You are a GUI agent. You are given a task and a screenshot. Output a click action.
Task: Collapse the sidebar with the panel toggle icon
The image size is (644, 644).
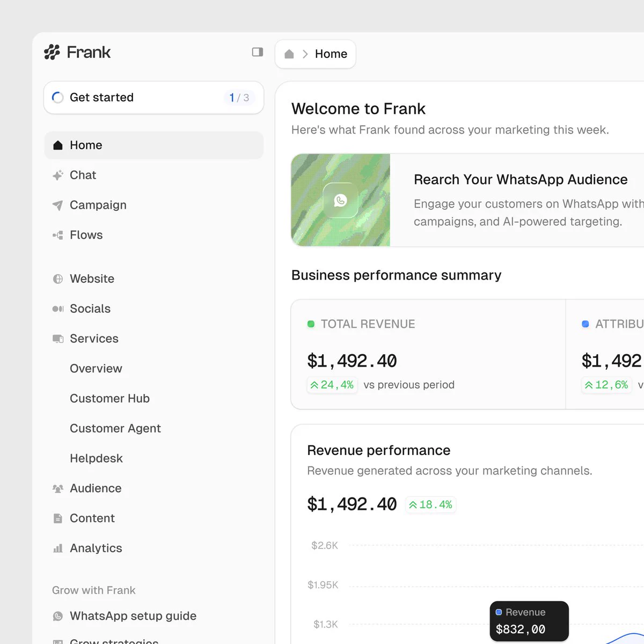(258, 52)
